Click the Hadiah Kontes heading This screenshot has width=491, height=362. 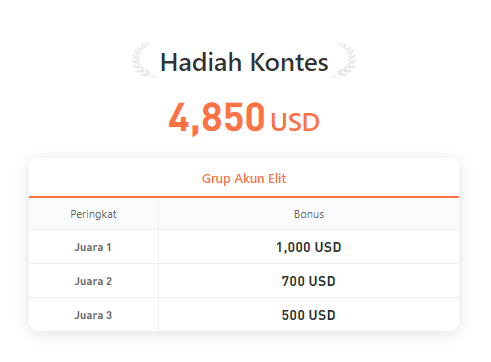point(244,62)
